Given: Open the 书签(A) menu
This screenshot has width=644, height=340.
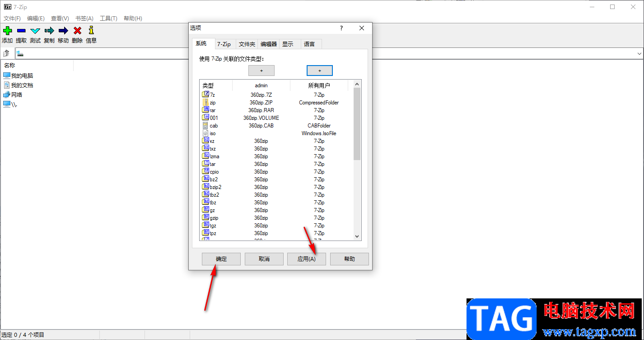Looking at the screenshot, I should click(x=84, y=19).
